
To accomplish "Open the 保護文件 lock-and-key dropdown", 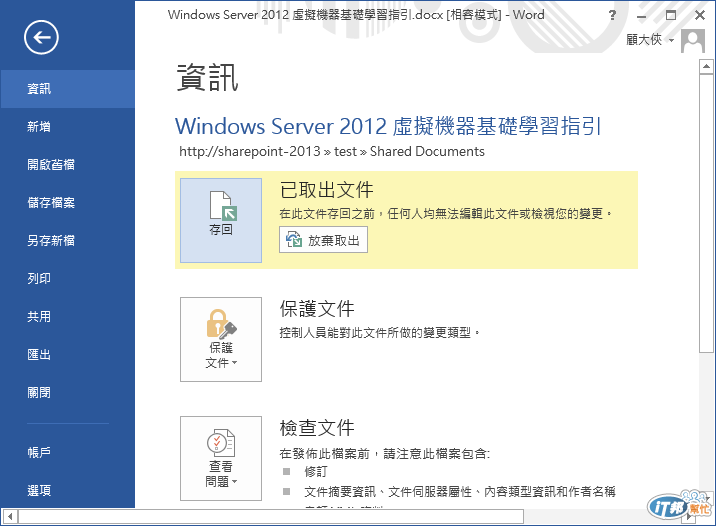I will [221, 339].
